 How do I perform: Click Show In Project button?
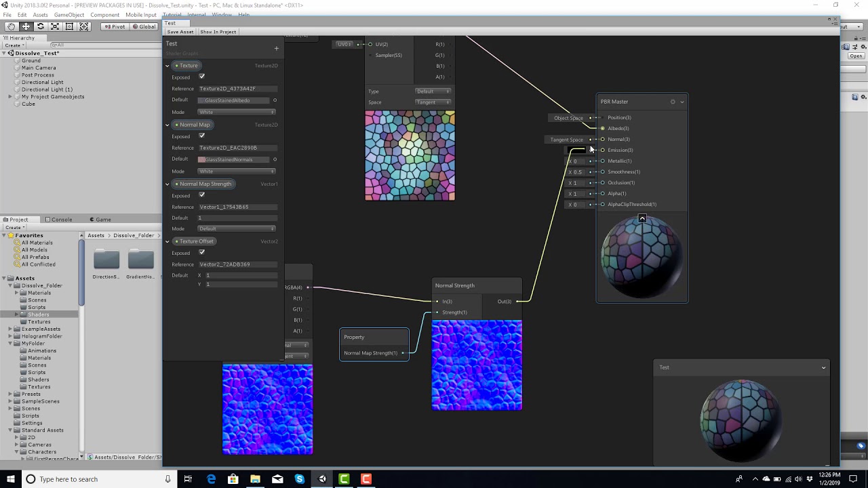218,32
